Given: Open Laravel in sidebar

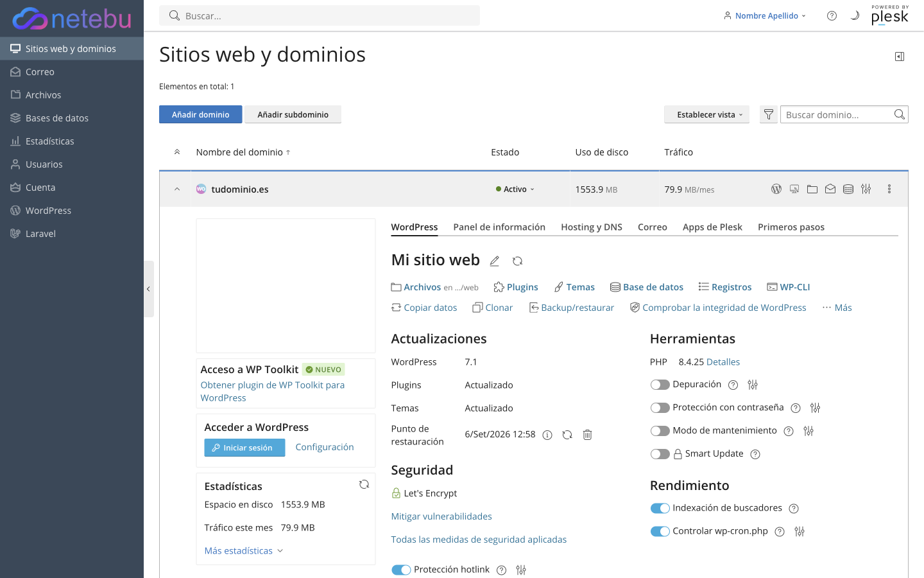Looking at the screenshot, I should click(x=72, y=234).
